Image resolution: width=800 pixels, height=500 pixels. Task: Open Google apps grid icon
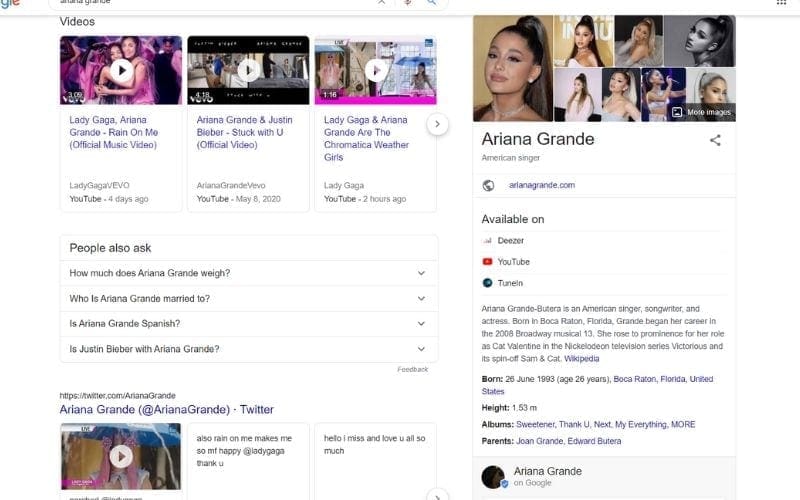pyautogui.click(x=781, y=3)
